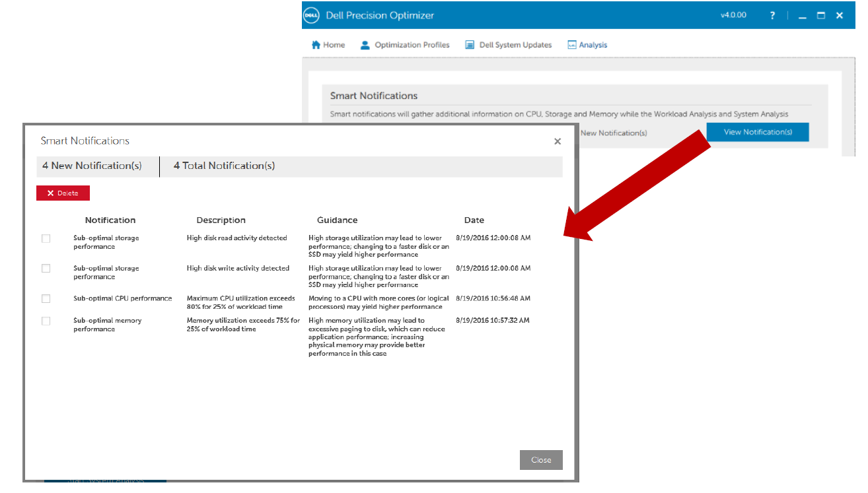Image resolution: width=868 pixels, height=493 pixels.
Task: Check the Sub-optimal memory performance notification
Action: [x=46, y=321]
